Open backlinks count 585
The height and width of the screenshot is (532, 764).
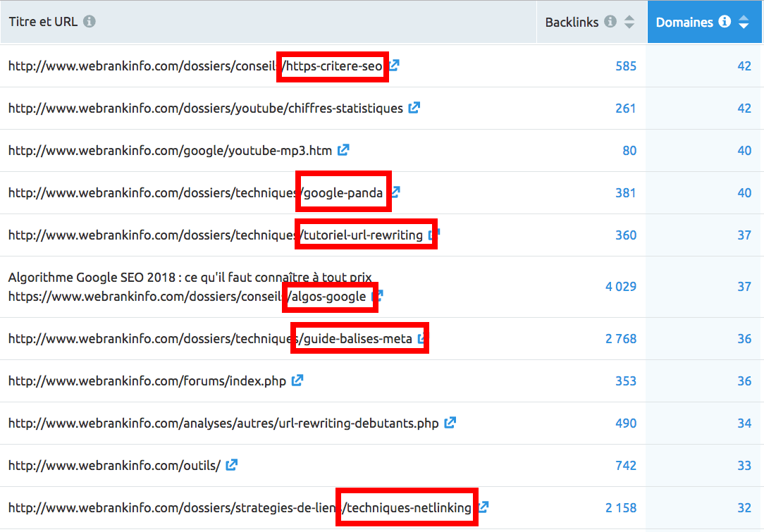pos(626,66)
